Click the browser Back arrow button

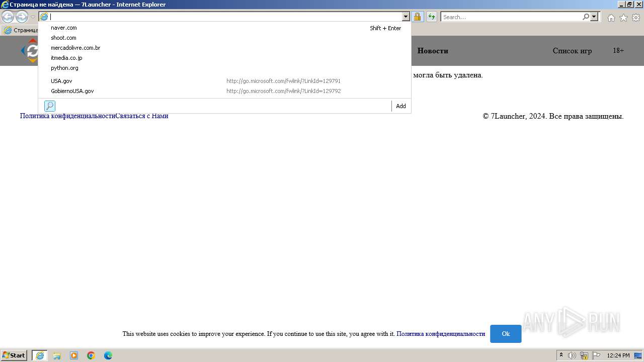coord(8,17)
